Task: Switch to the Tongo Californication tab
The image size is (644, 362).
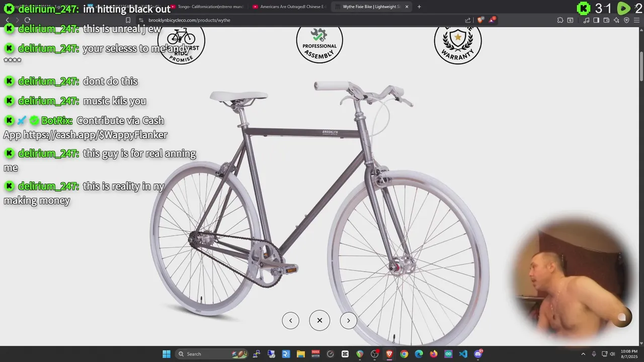Action: tap(206, 7)
